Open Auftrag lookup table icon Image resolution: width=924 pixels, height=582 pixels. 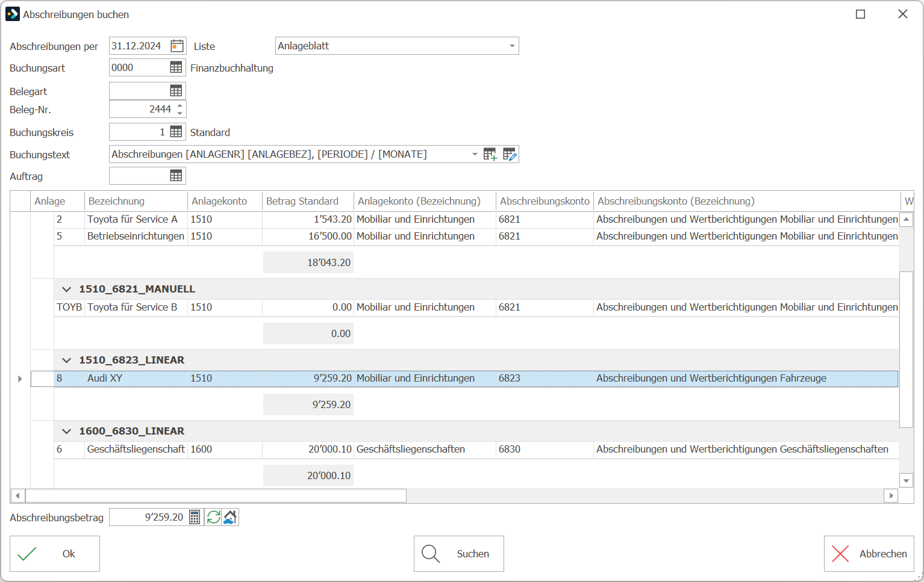point(176,176)
